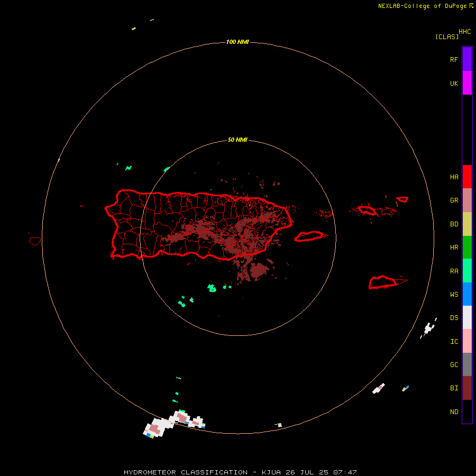
Task: Click the GR legend label
Action: click(454, 200)
